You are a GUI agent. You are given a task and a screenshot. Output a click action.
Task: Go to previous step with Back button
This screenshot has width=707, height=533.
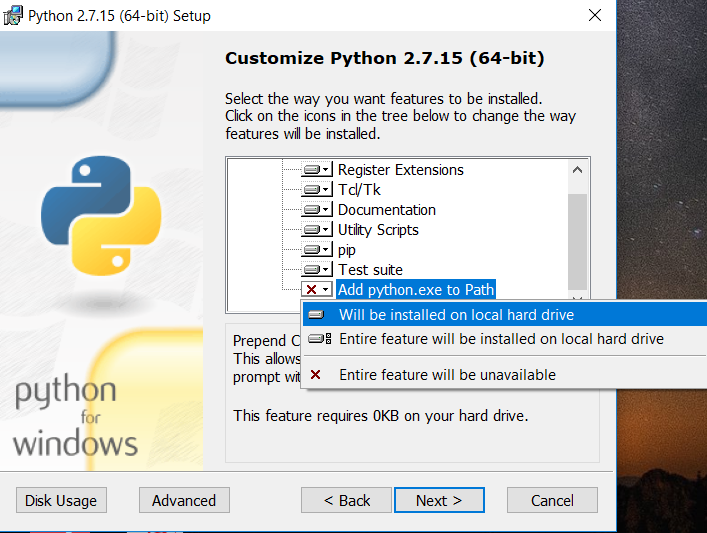click(x=346, y=500)
